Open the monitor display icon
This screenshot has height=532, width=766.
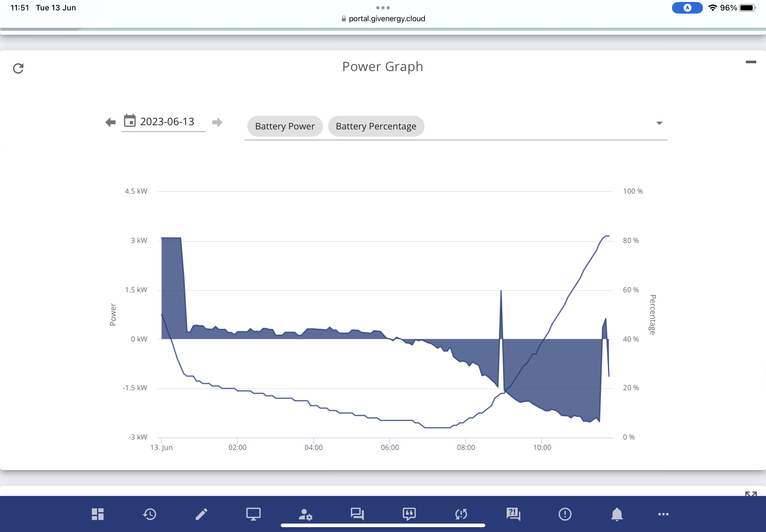point(253,514)
